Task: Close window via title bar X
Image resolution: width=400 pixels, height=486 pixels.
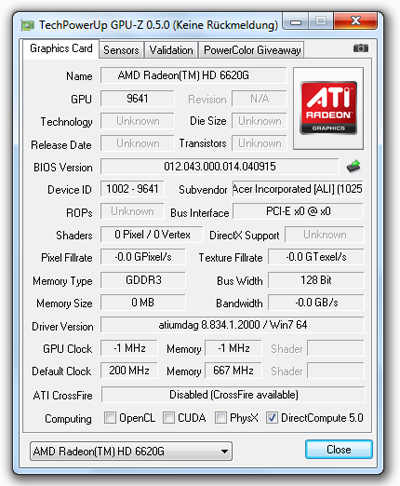Action: 355,22
